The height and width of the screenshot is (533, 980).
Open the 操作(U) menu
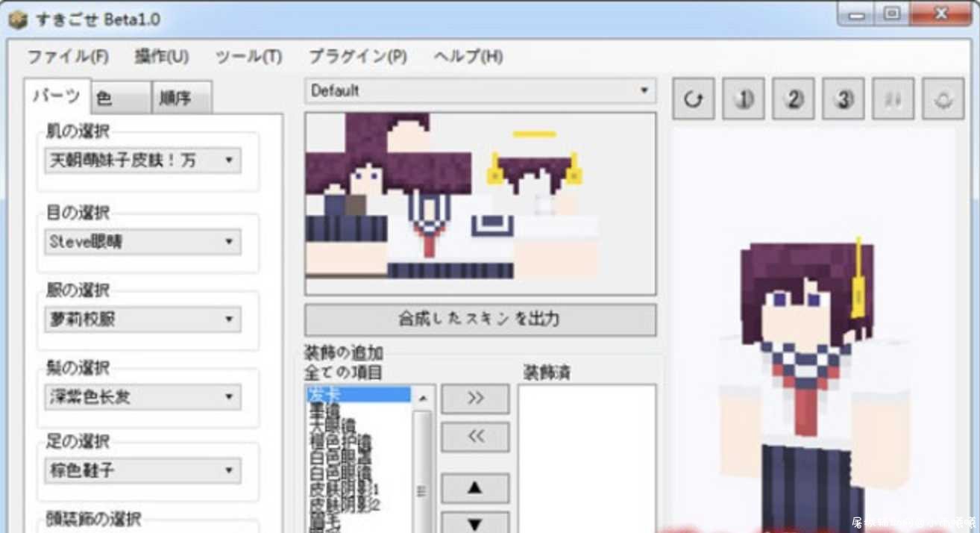[161, 57]
